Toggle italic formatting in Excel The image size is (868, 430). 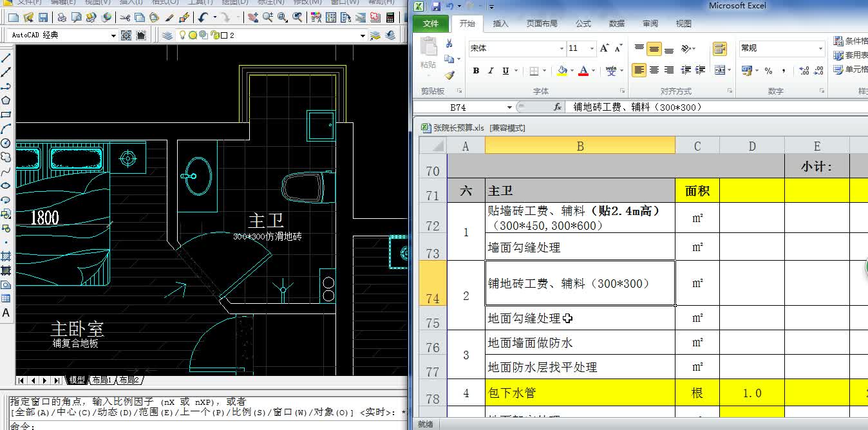[x=491, y=70]
